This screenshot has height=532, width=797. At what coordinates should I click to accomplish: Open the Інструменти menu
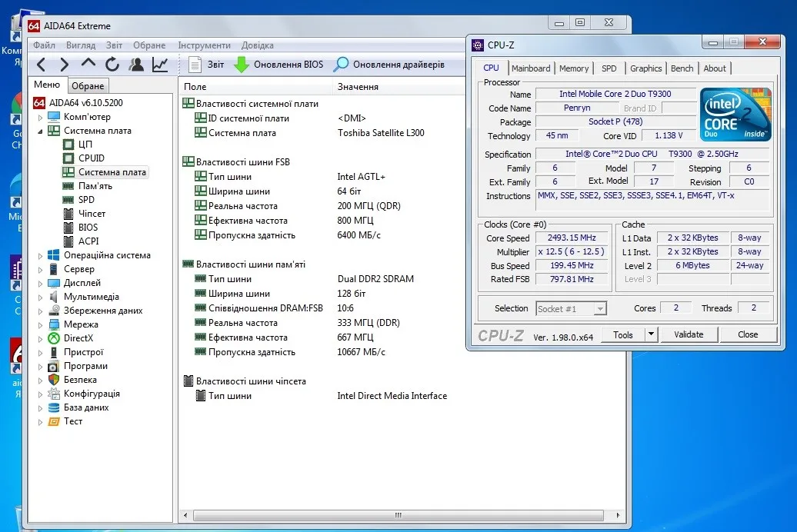click(x=204, y=45)
